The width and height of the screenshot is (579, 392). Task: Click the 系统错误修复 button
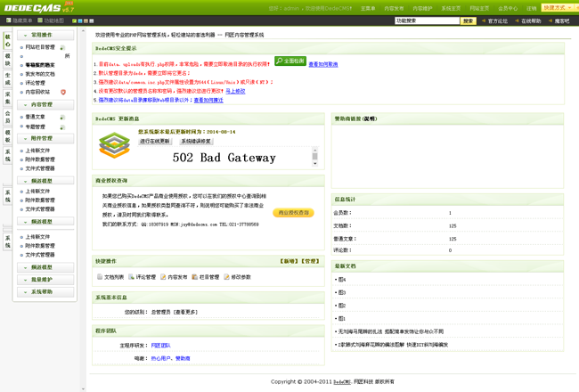point(196,141)
